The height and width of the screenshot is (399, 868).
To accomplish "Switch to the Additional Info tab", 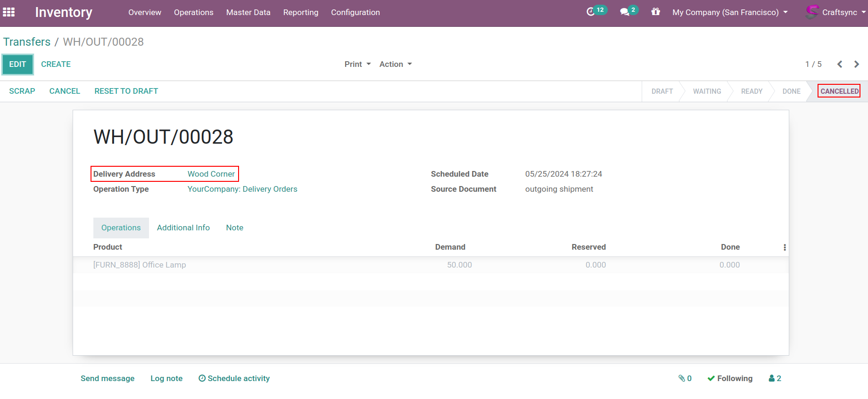I will tap(183, 228).
